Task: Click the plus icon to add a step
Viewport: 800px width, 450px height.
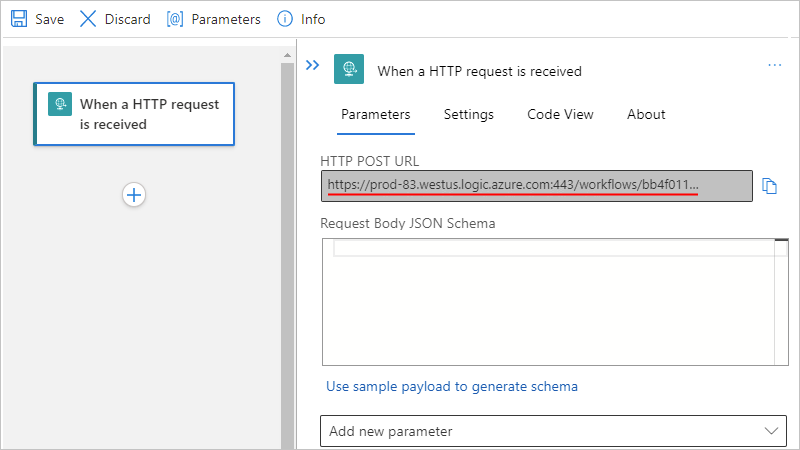Action: (134, 195)
